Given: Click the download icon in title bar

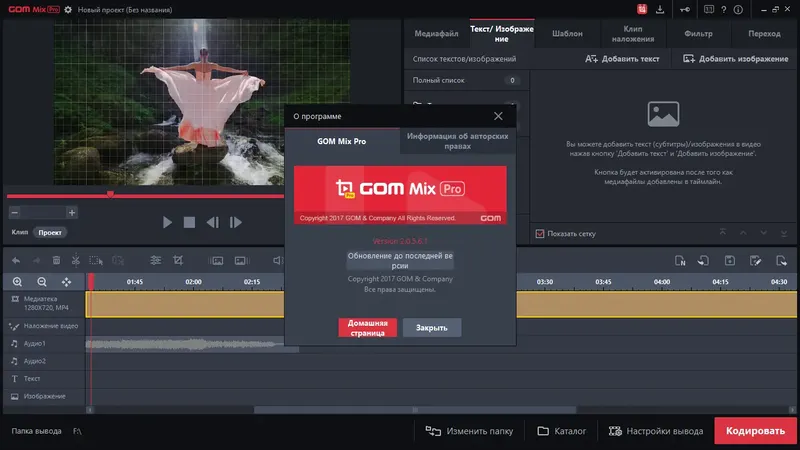Looking at the screenshot, I should (x=660, y=9).
